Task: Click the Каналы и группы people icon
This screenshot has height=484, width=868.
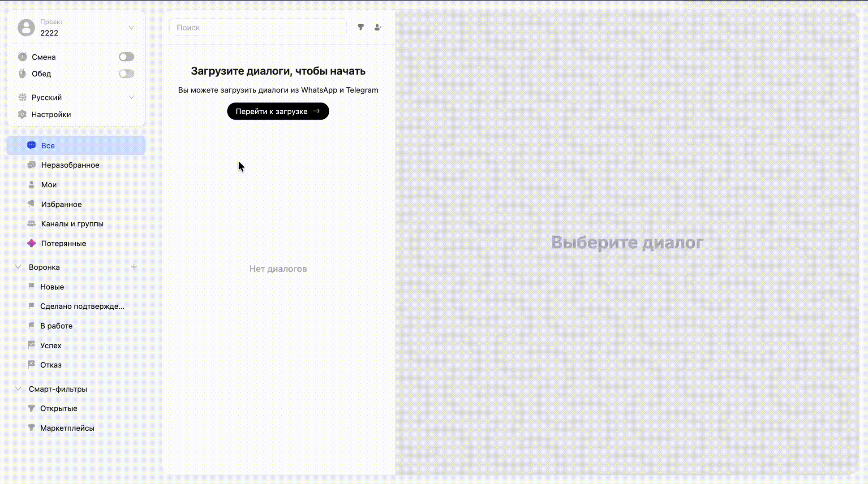Action: [31, 224]
